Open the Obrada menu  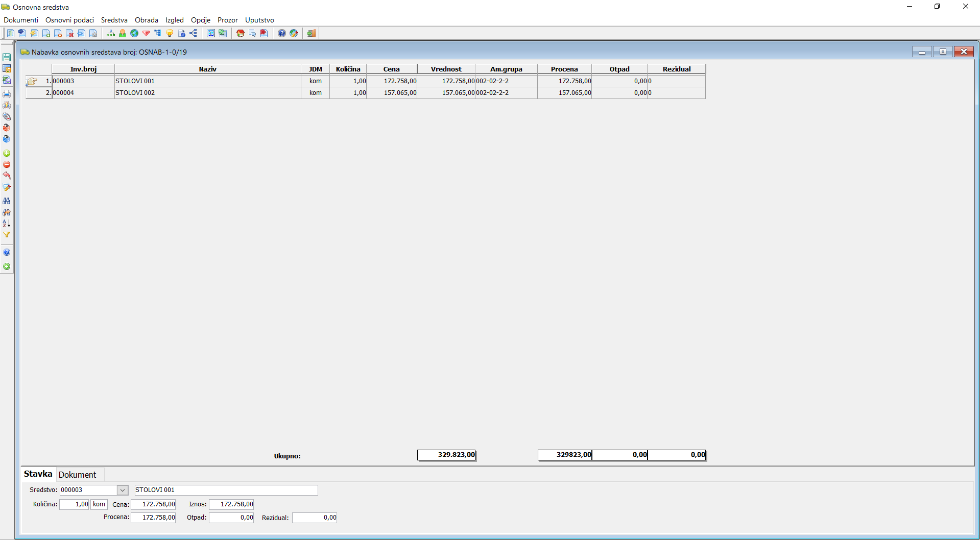146,20
